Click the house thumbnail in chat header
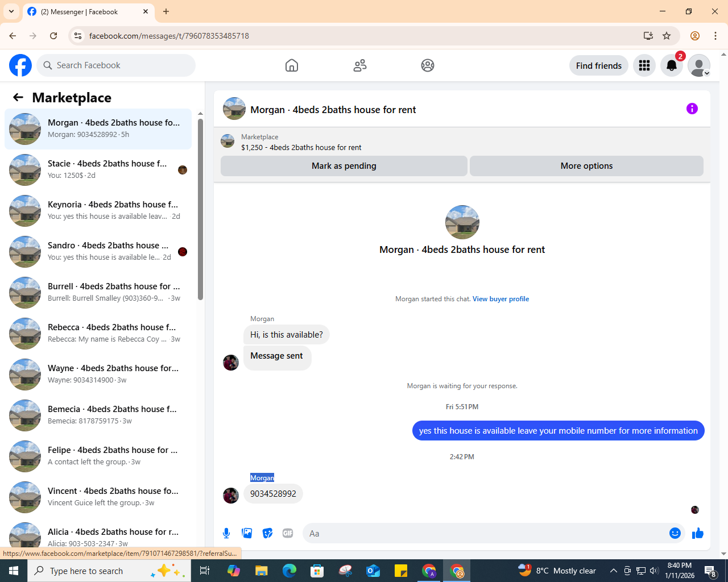The height and width of the screenshot is (582, 728). coord(234,109)
